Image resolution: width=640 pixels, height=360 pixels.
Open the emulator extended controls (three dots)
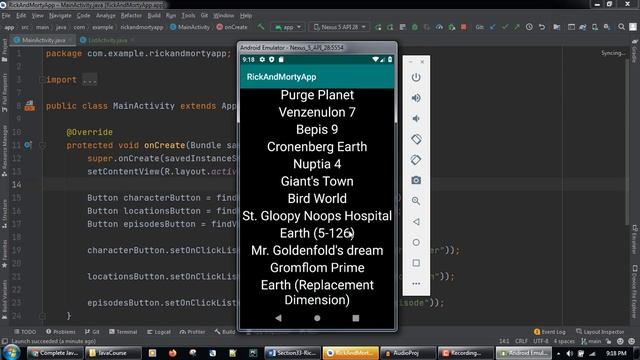click(416, 283)
